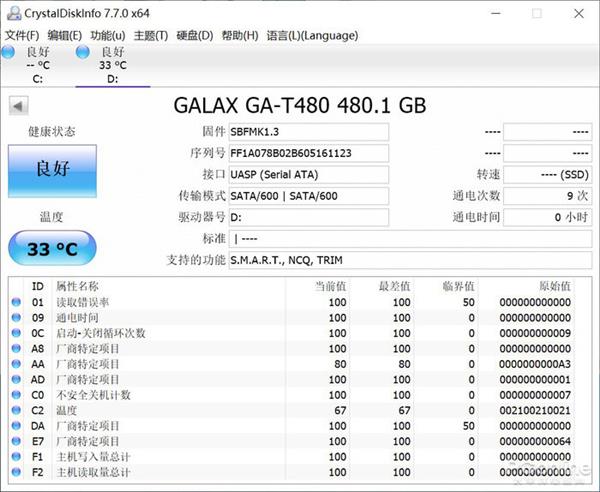The image size is (600, 492).
Task: Click the interface field UASP (Serial ATA)
Action: point(309,175)
